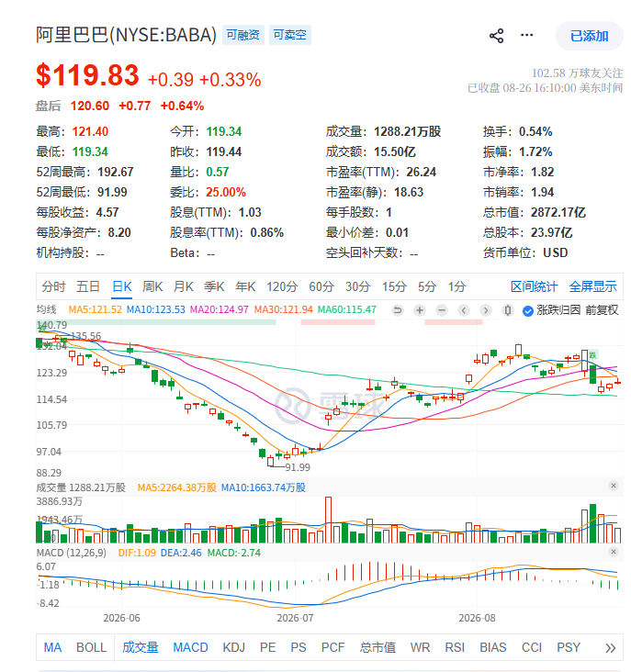The width and height of the screenshot is (631, 672).
Task: Close the MACD indicator panel
Action: point(614,552)
